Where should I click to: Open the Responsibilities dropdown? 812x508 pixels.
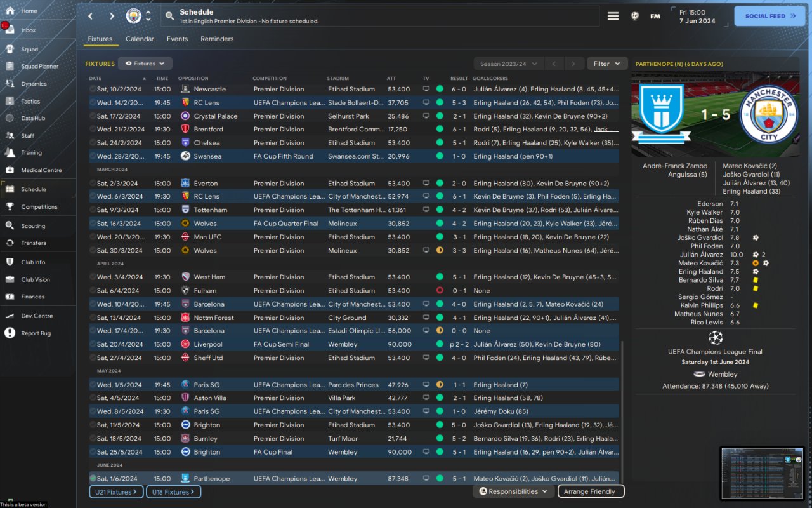tap(513, 491)
